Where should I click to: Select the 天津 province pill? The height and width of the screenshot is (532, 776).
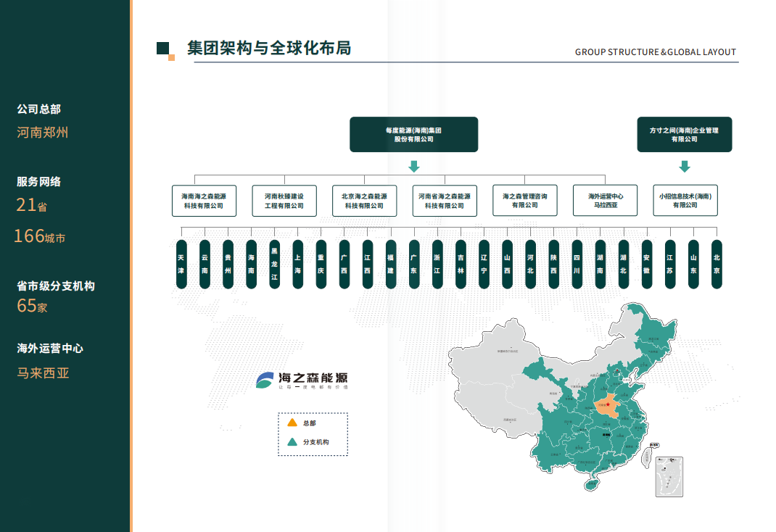point(181,264)
